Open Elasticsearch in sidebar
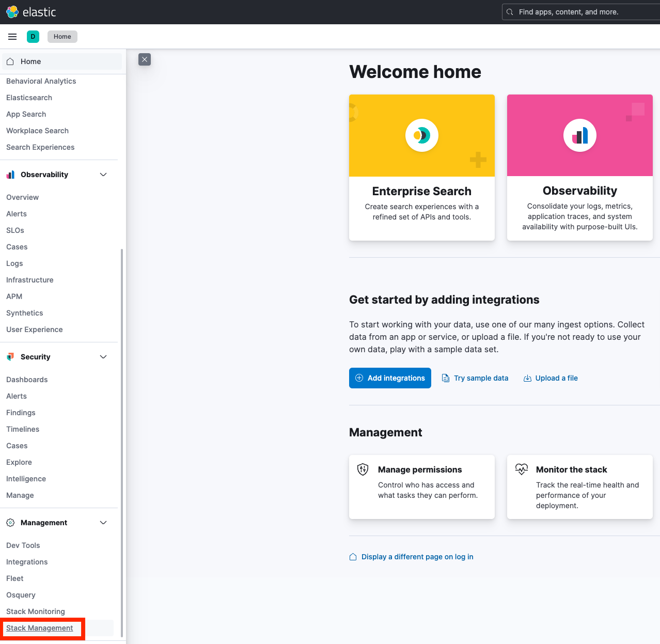This screenshot has width=660, height=644. [29, 98]
